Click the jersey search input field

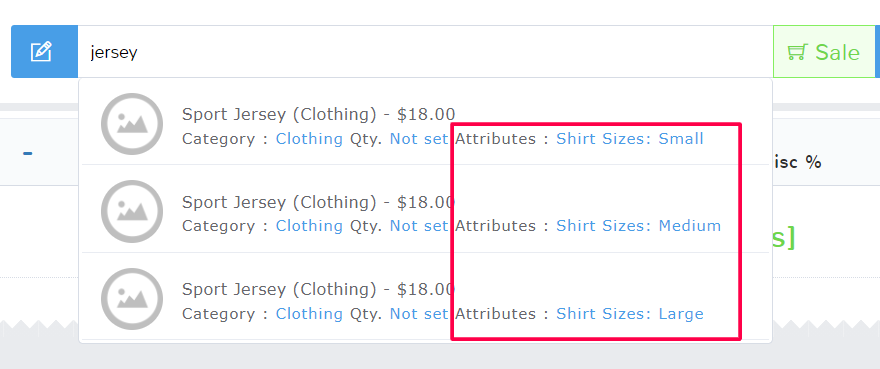425,52
